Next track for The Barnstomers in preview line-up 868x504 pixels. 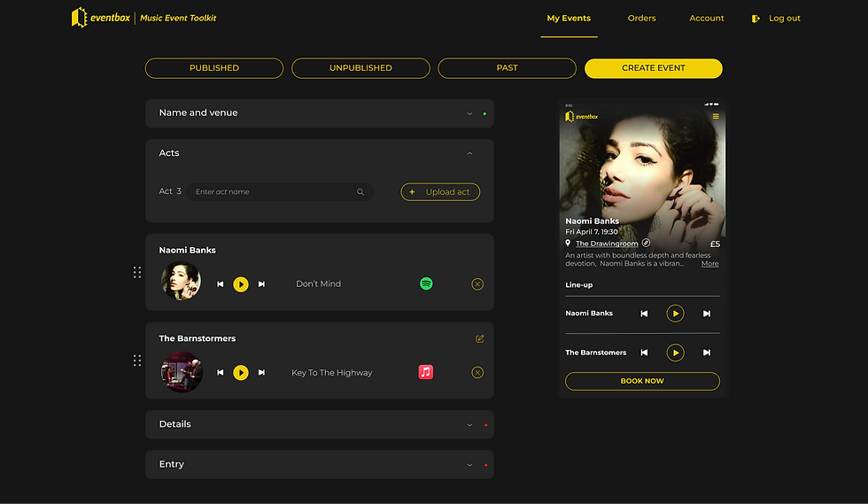[x=707, y=353]
